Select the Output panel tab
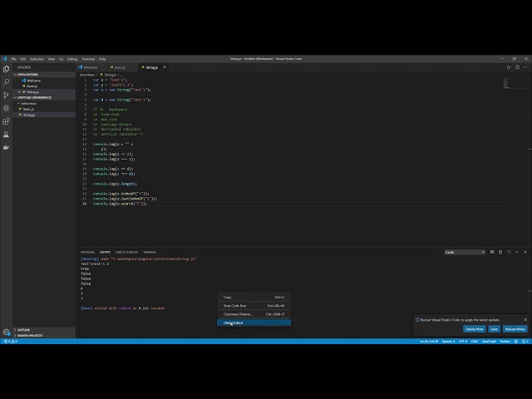532x399 pixels. [105, 252]
